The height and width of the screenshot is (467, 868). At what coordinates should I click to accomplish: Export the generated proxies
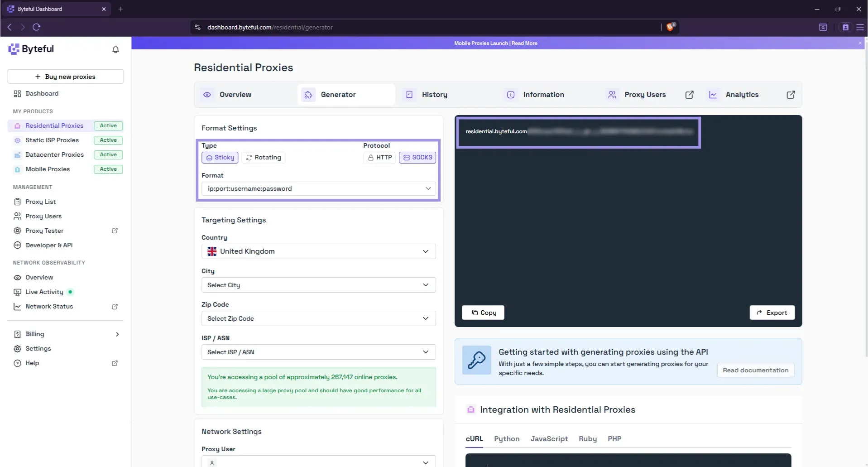(x=772, y=313)
